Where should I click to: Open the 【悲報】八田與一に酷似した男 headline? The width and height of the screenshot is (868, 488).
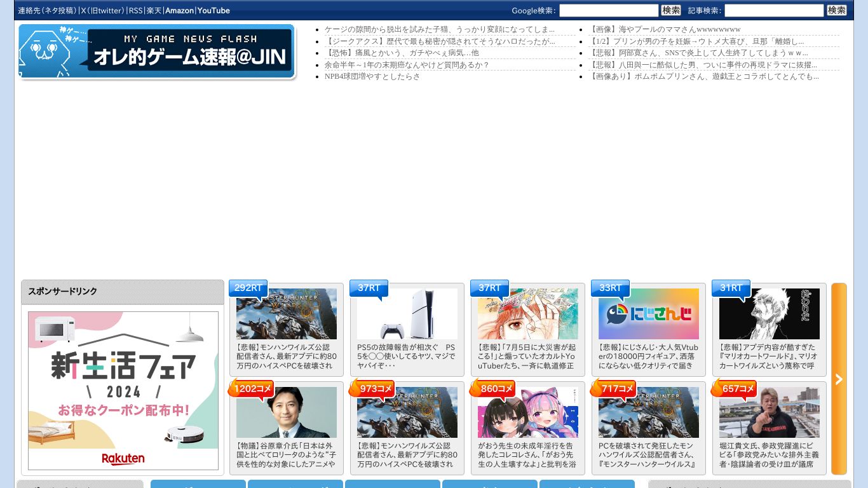click(703, 65)
